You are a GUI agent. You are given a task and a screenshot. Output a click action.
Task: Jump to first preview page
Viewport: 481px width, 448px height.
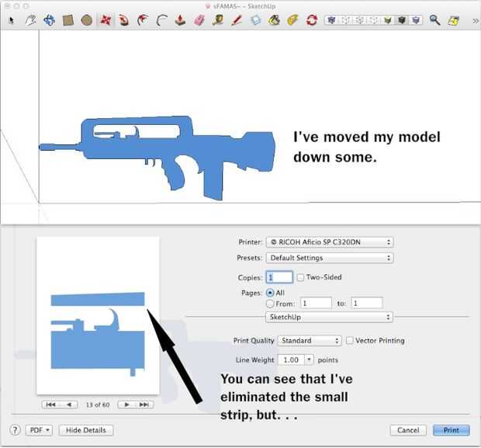[50, 405]
